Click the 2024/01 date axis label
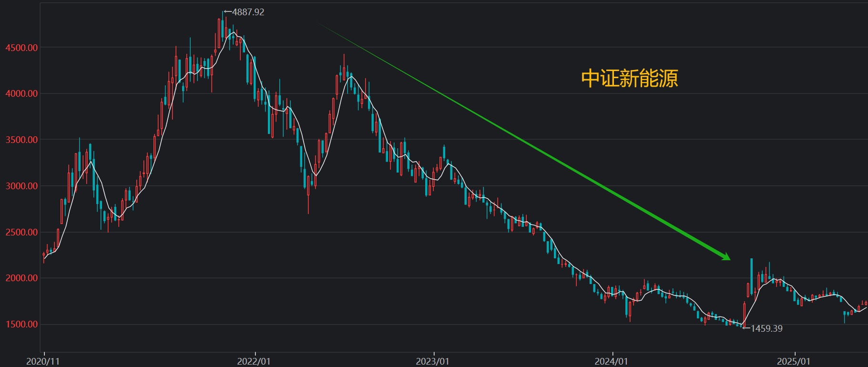Screen dimensions: 868x367 tap(611, 361)
